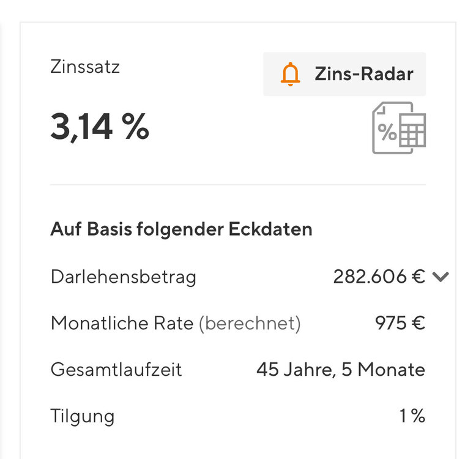The image size is (476, 459).
Task: Click the '(berechnet)' note text
Action: pyautogui.click(x=250, y=323)
